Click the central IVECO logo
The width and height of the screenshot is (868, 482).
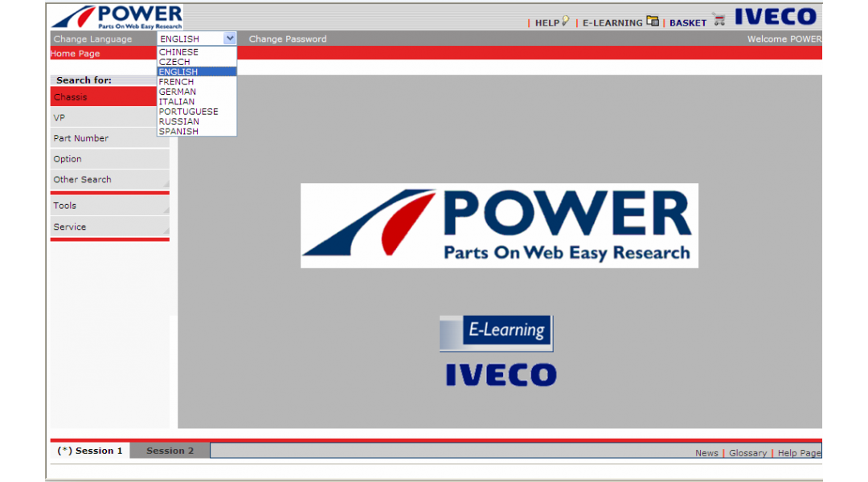pos(501,374)
